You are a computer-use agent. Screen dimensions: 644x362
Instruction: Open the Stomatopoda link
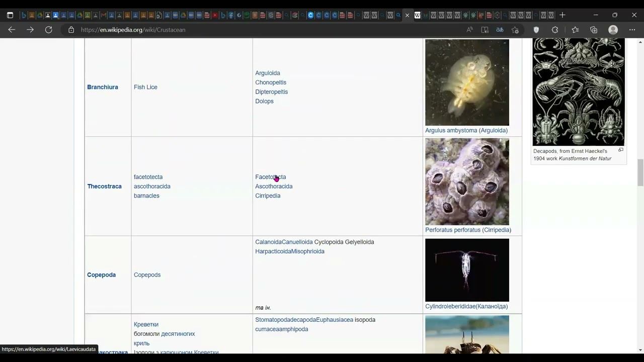[273, 320]
